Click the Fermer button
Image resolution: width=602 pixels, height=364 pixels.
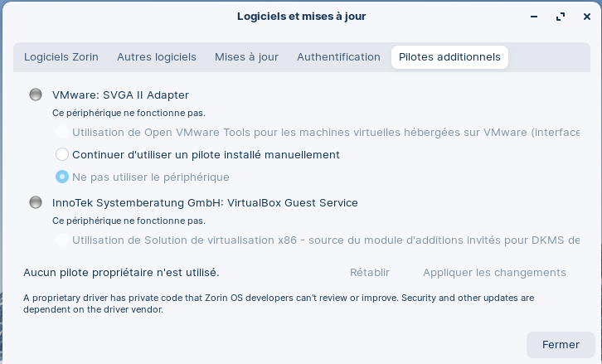[561, 344]
